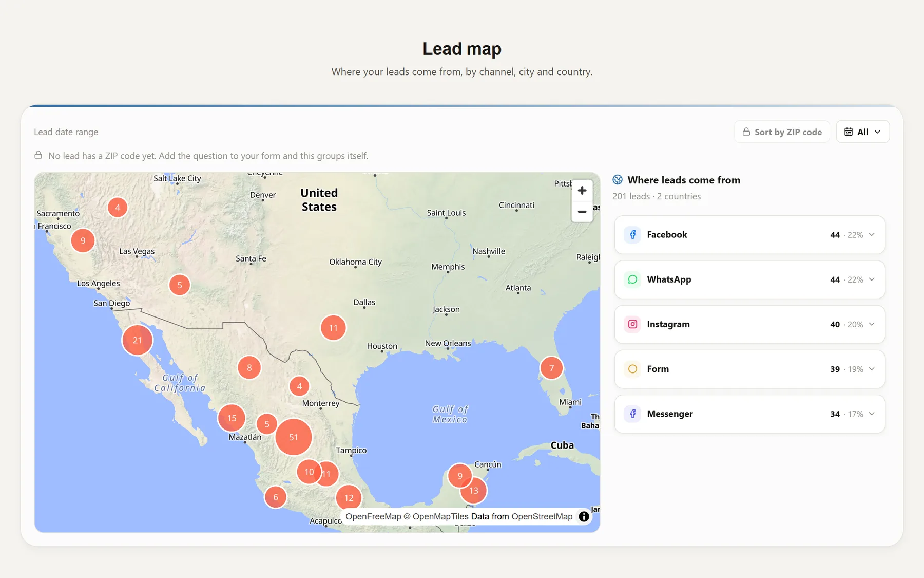Open the OpenFreeMap attribution link
Viewport: 924px width, 578px height.
[x=373, y=516]
